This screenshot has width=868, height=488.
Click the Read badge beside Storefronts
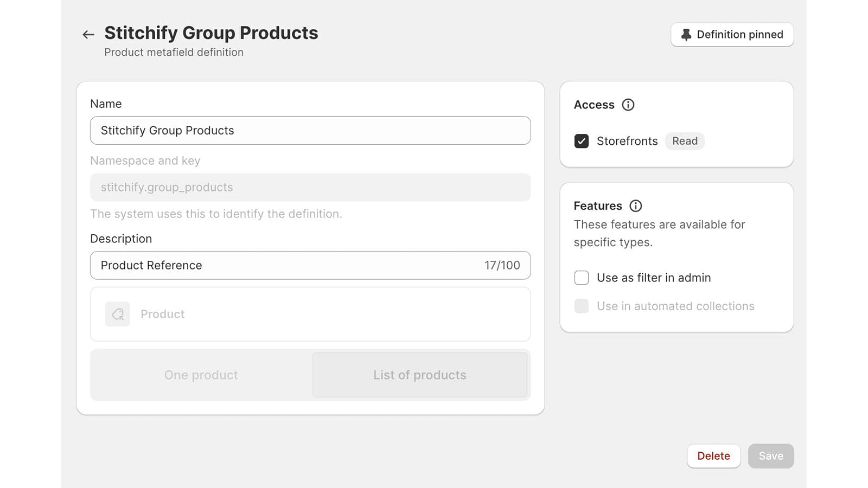tap(685, 141)
